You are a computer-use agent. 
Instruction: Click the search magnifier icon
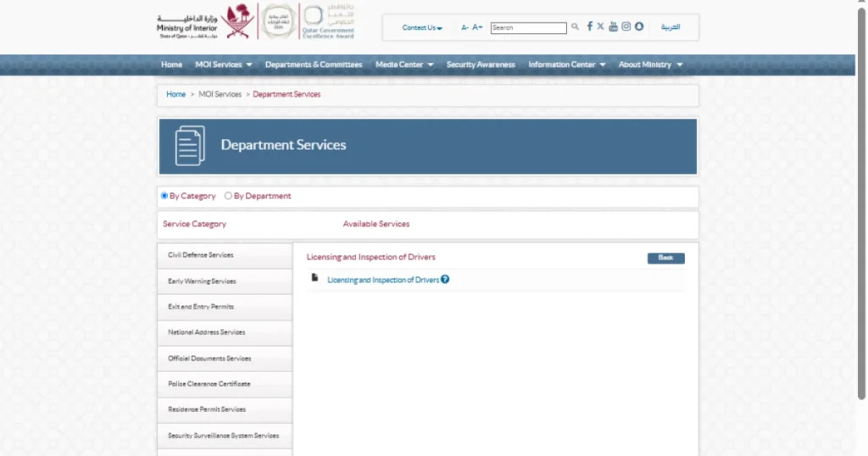(576, 26)
